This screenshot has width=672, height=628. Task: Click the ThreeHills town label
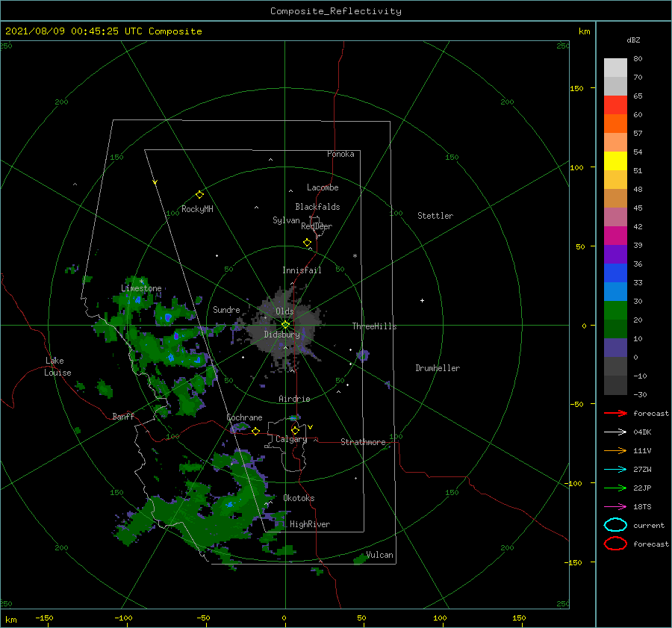point(375,326)
